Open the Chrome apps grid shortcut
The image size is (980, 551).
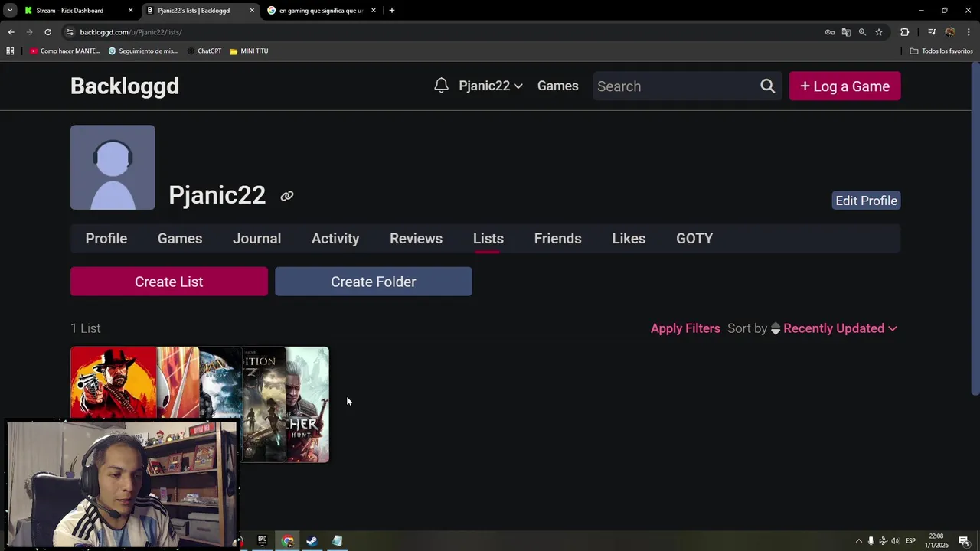[x=10, y=51]
